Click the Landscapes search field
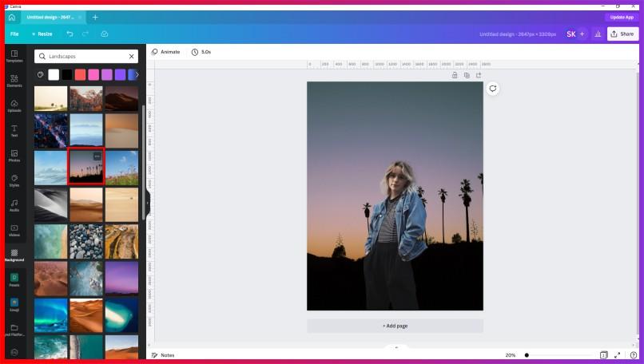Screen dimensions: 644x364 (86, 57)
